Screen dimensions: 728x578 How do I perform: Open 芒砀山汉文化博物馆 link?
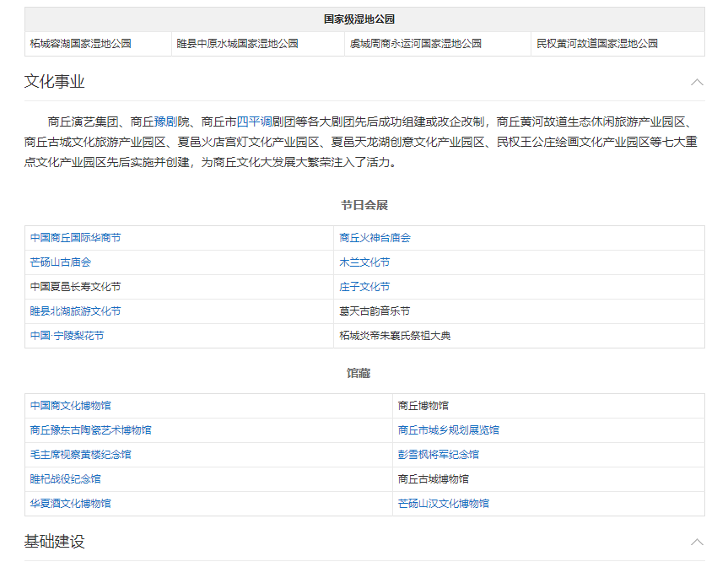click(443, 504)
